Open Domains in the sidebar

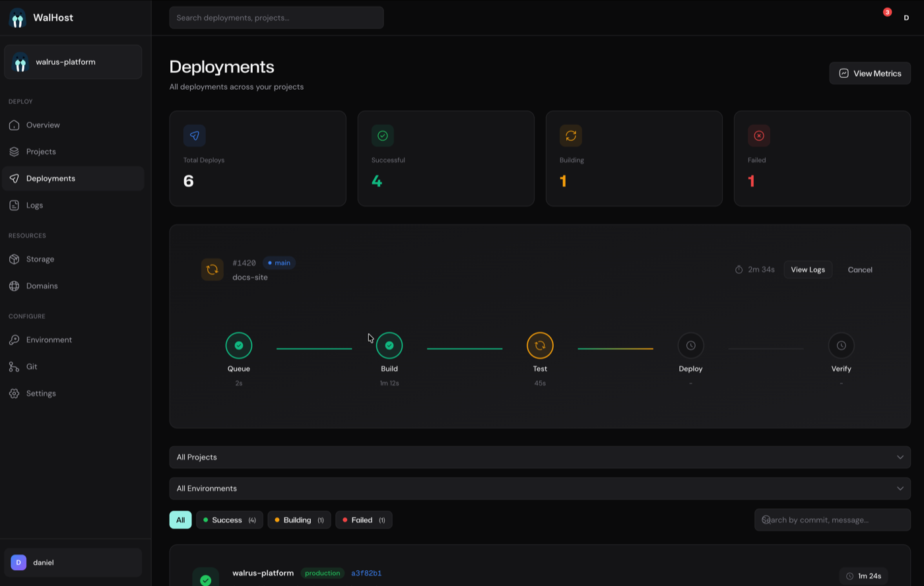point(73,286)
